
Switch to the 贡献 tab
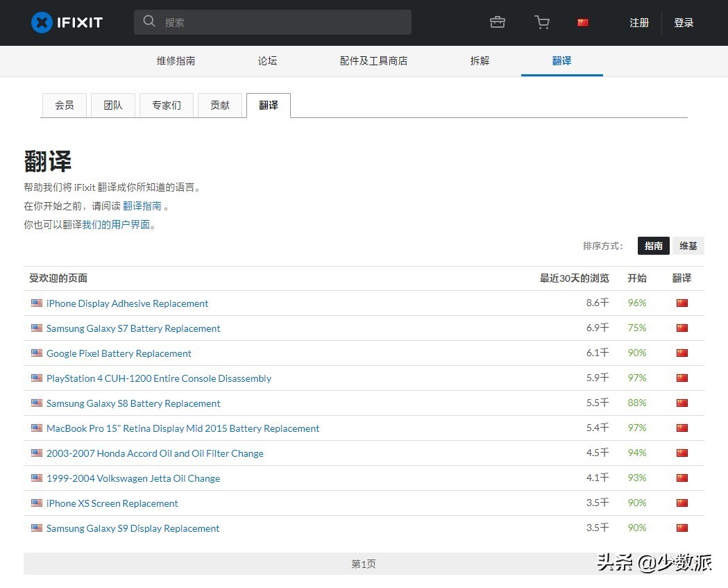pos(220,105)
